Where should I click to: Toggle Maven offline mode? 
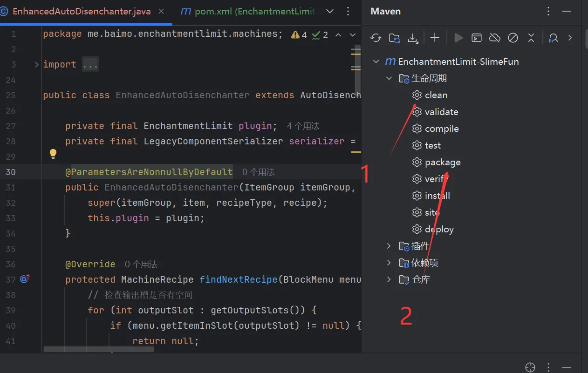pyautogui.click(x=495, y=38)
